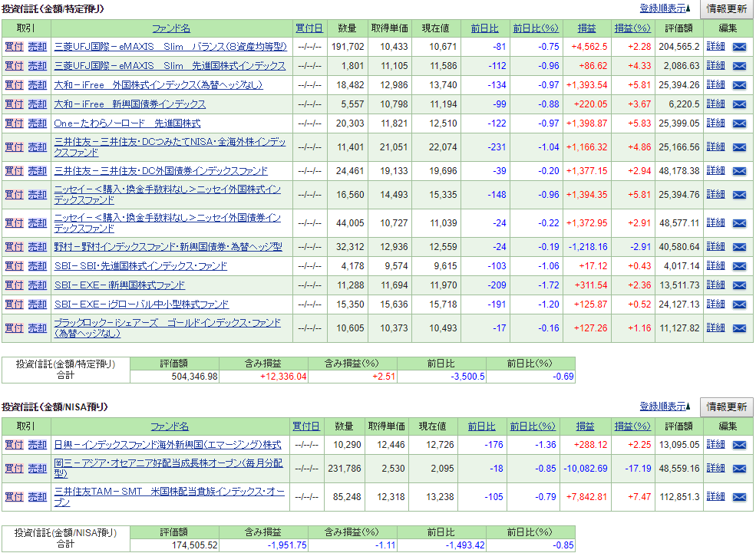Open 大和-iFree 外国株式インデックス fund link
Image resolution: width=756 pixels, height=553 pixels.
coord(158,85)
